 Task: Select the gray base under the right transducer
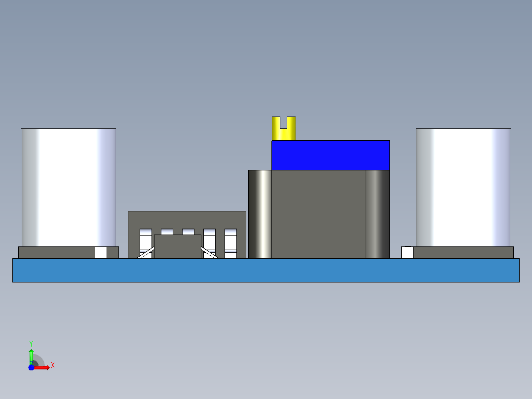pyautogui.click(x=463, y=253)
